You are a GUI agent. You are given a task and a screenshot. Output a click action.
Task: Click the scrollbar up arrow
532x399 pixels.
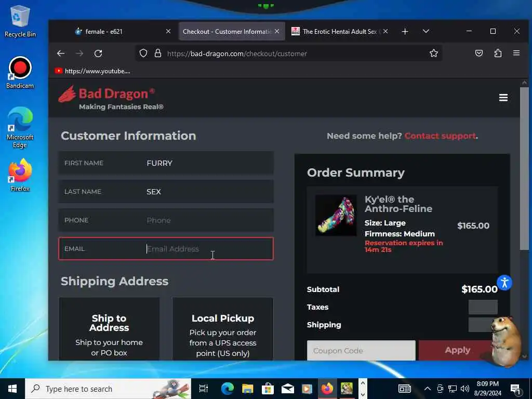point(525,83)
